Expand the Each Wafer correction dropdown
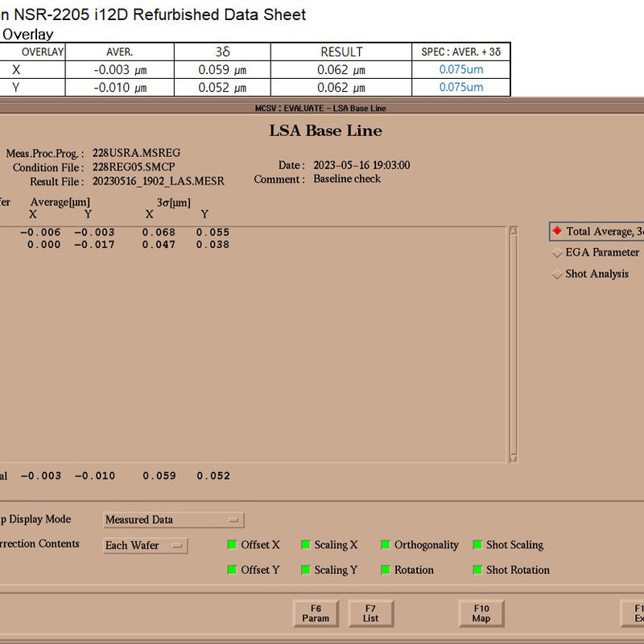644x644 pixels. click(146, 546)
